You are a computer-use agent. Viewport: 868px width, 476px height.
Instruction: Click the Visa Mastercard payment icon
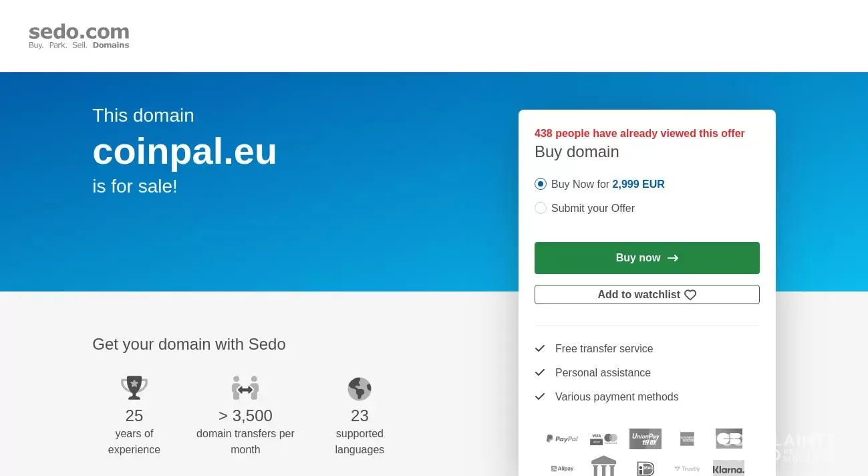point(604,439)
